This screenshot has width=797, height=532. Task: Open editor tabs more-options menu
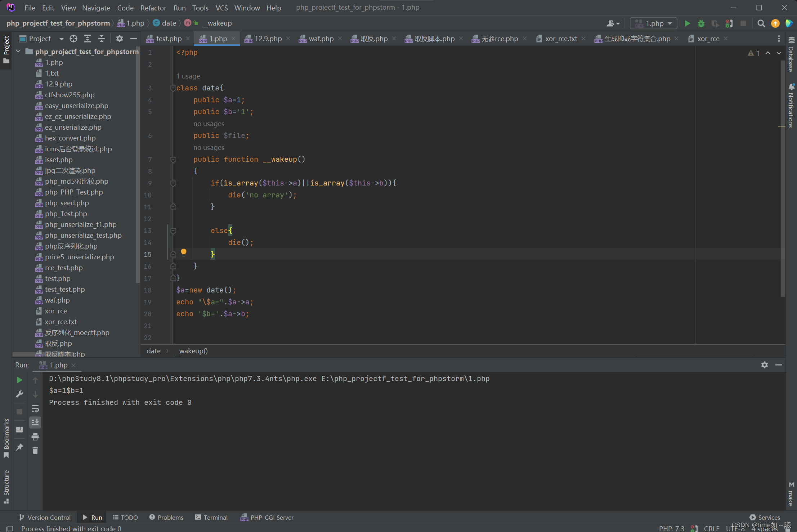click(779, 39)
